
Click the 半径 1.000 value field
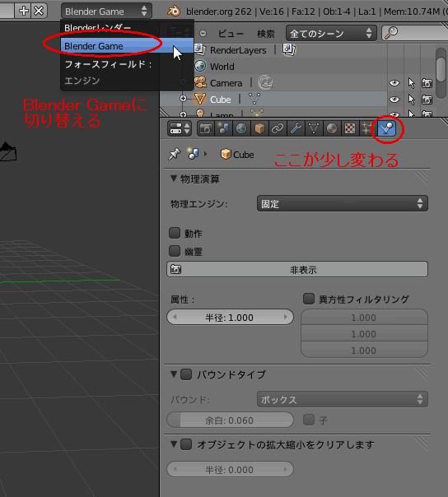click(230, 317)
